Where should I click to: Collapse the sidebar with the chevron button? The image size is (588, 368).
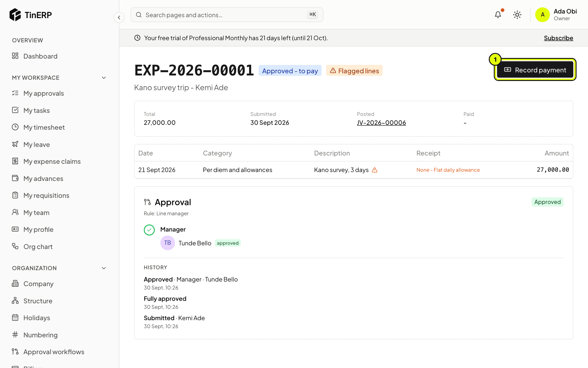[119, 17]
